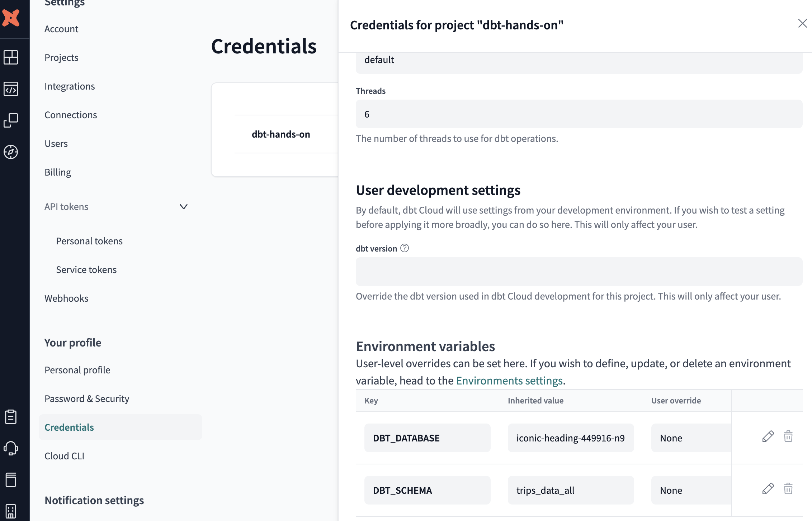Open the dashboard grid icon in sidebar

(11, 57)
